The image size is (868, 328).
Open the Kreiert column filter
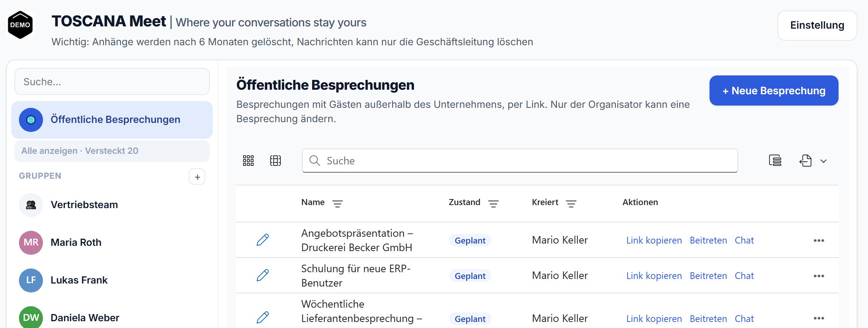[x=571, y=204]
